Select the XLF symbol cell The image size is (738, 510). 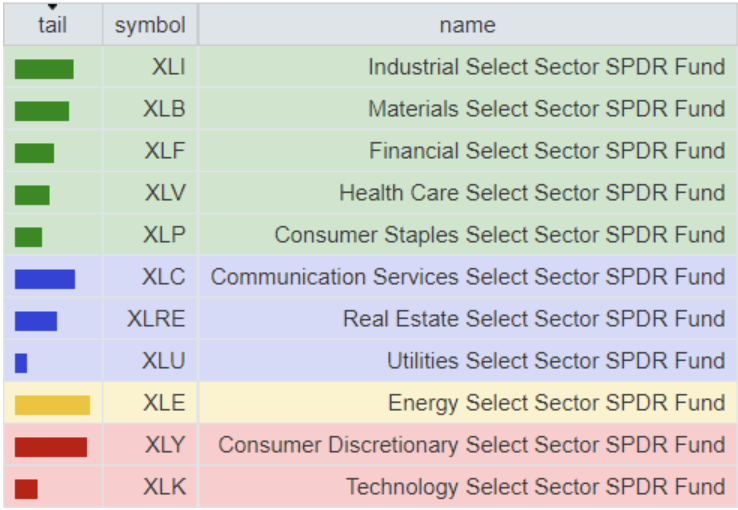165,152
